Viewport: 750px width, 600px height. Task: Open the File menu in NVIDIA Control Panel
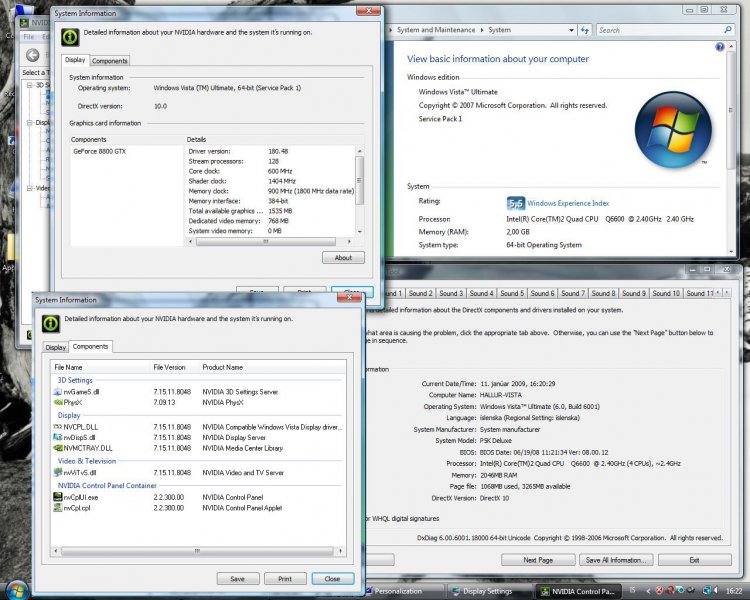click(29, 37)
